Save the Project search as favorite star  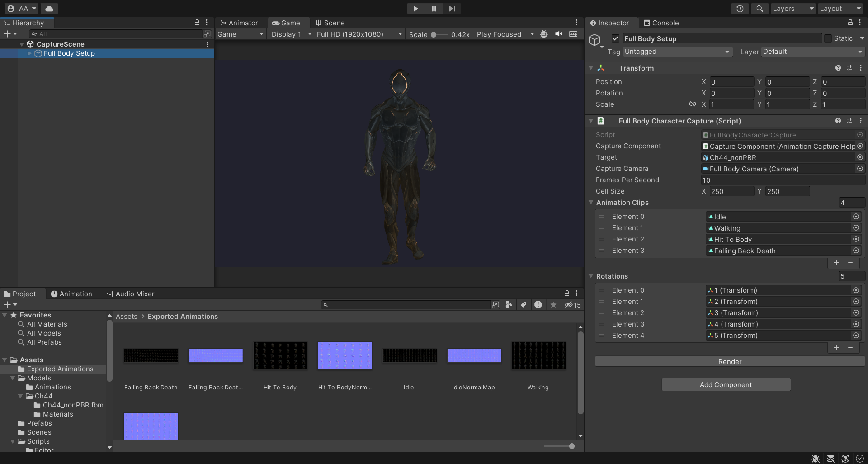(553, 305)
